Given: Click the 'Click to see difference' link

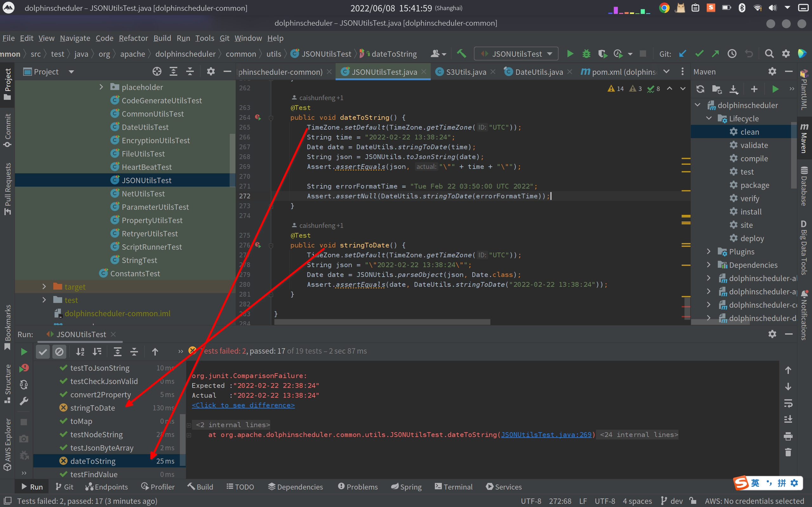Looking at the screenshot, I should [x=243, y=405].
